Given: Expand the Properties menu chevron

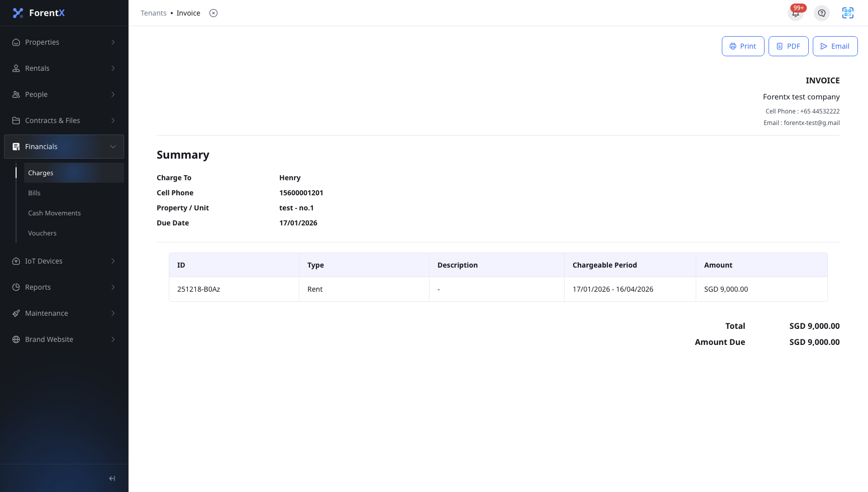Looking at the screenshot, I should tap(113, 42).
